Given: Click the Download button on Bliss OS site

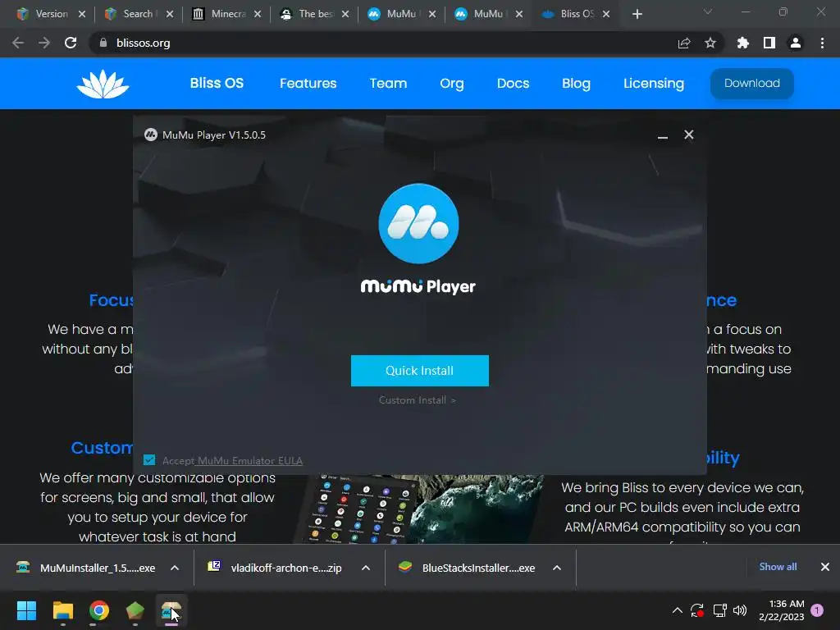Looking at the screenshot, I should point(751,83).
